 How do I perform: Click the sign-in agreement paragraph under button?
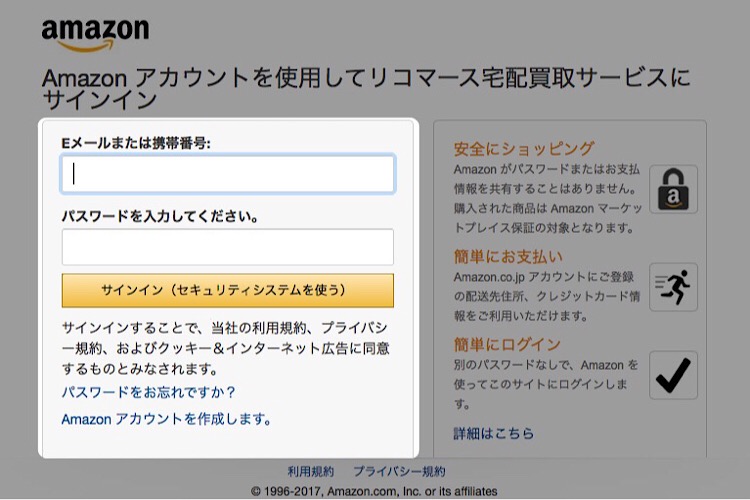[225, 348]
